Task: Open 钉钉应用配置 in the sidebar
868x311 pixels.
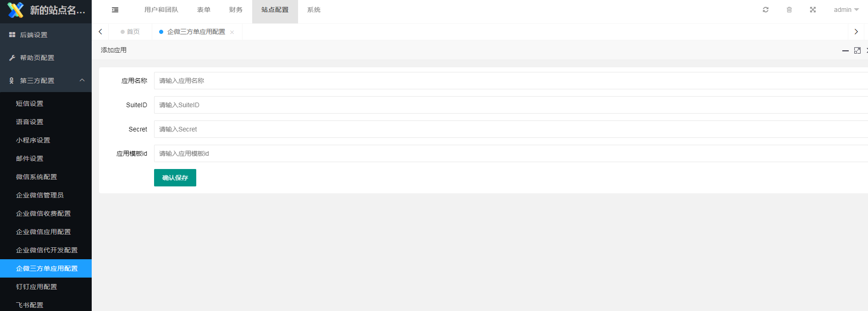Action: [x=37, y=287]
